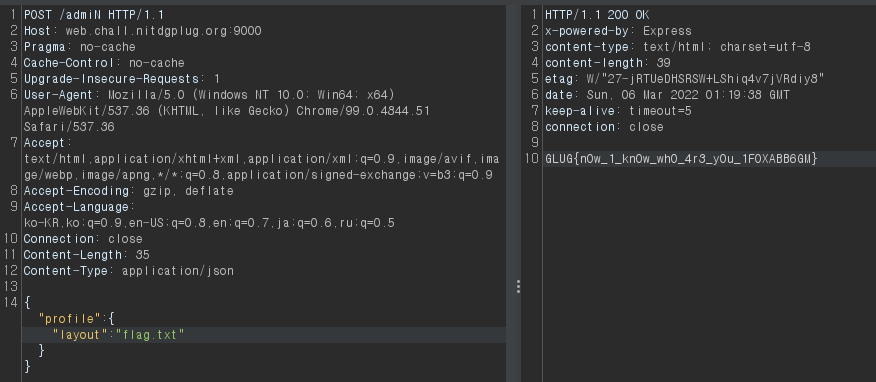Click the response status 'HTTP/1.1 200 OK'
The image size is (876, 382).
pos(597,15)
